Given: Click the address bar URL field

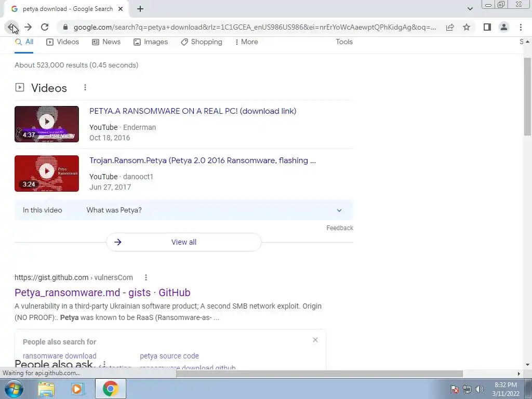Looking at the screenshot, I should point(255,27).
